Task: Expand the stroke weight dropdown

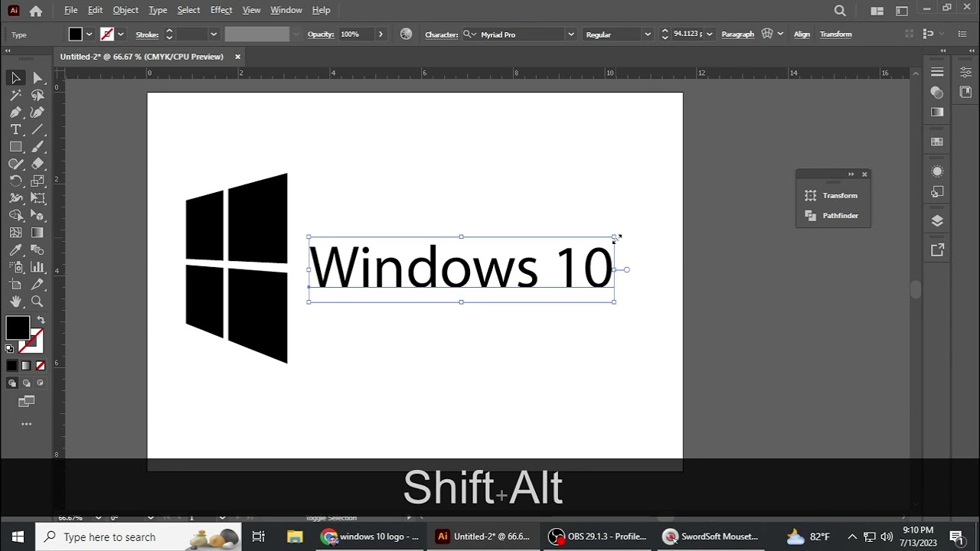Action: point(214,34)
